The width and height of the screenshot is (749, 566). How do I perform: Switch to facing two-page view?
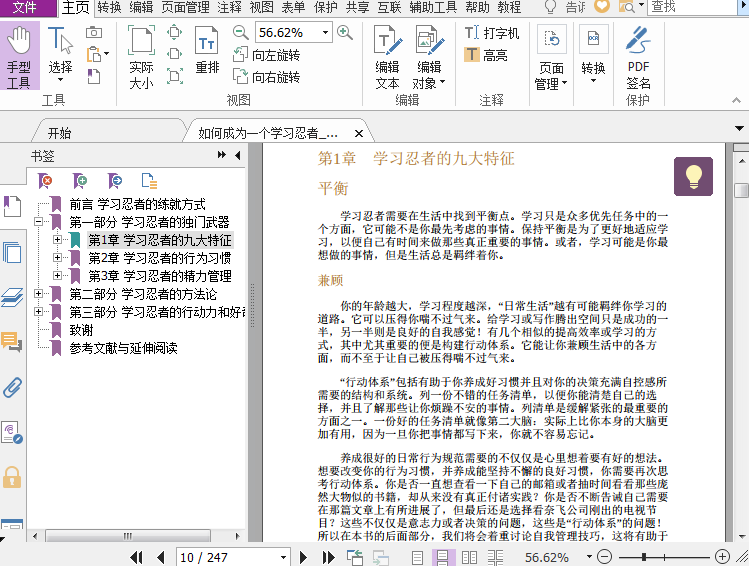[465, 557]
